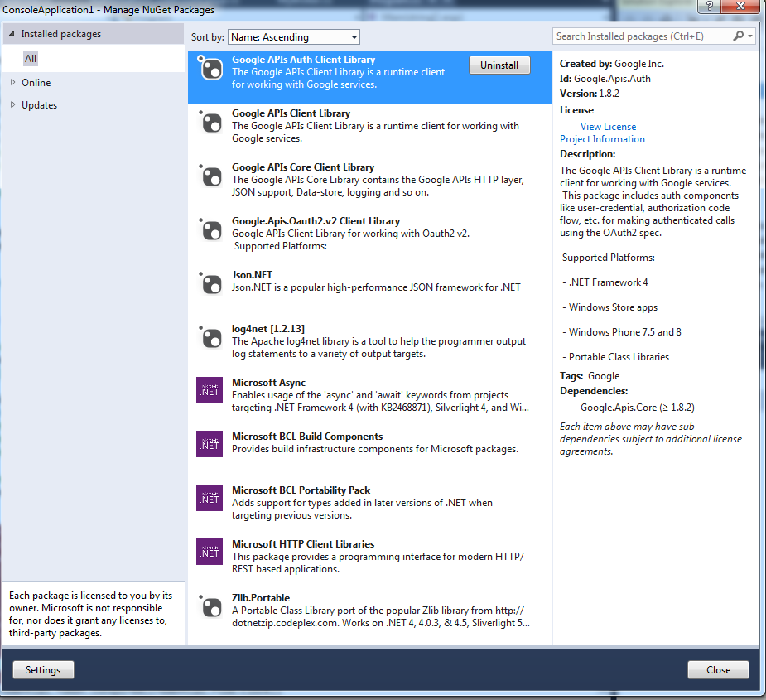
Task: Collapse the Installed packages section
Action: (x=12, y=34)
